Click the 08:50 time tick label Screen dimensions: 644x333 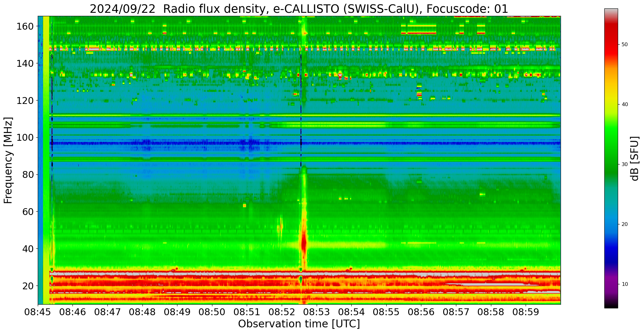point(212,312)
